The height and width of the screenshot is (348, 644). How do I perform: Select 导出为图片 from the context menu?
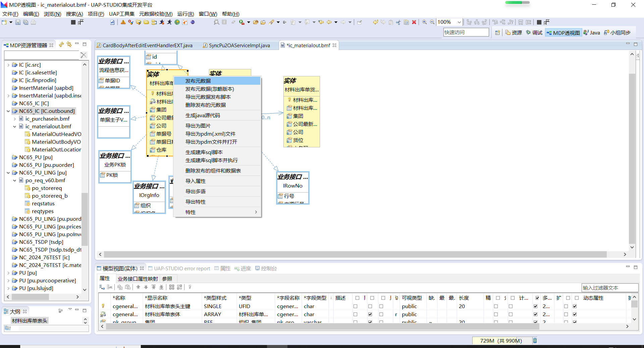tap(217, 126)
